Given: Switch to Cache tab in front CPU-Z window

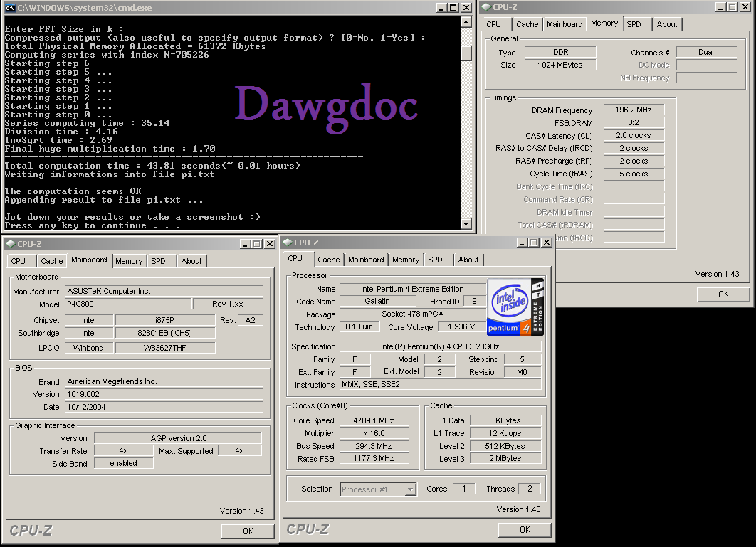Looking at the screenshot, I should tap(328, 260).
